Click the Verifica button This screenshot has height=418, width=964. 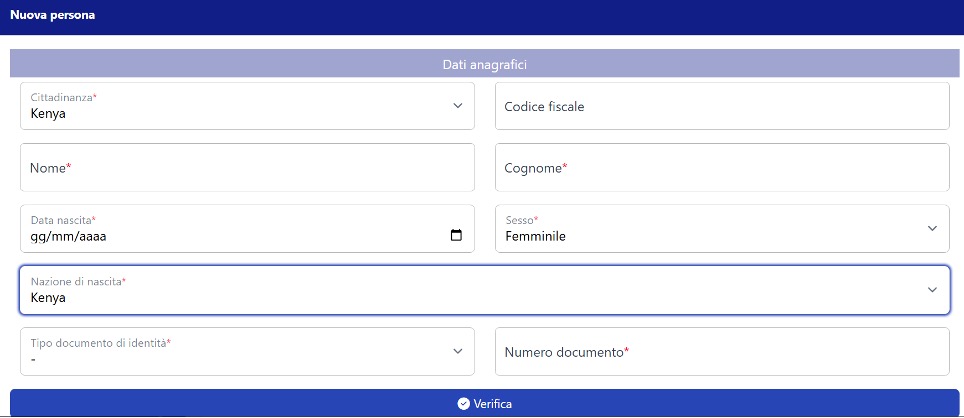484,403
